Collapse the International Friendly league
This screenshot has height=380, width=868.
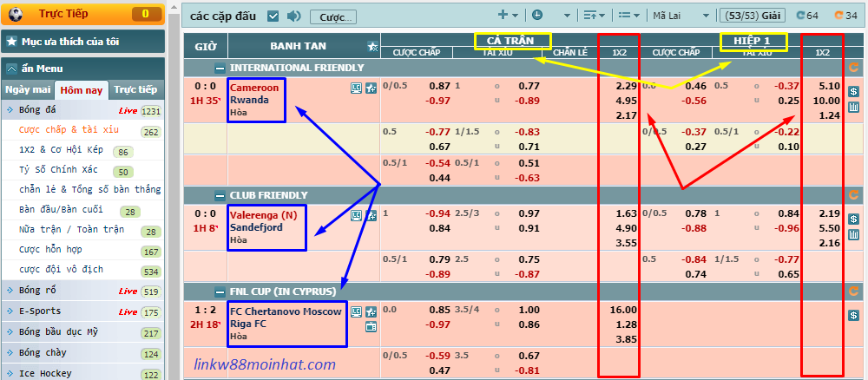220,68
